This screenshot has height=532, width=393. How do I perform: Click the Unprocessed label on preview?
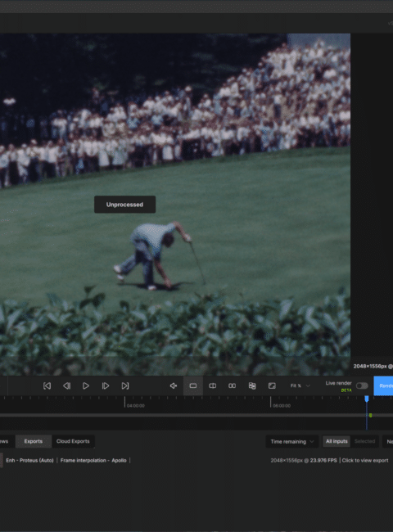pyautogui.click(x=125, y=205)
